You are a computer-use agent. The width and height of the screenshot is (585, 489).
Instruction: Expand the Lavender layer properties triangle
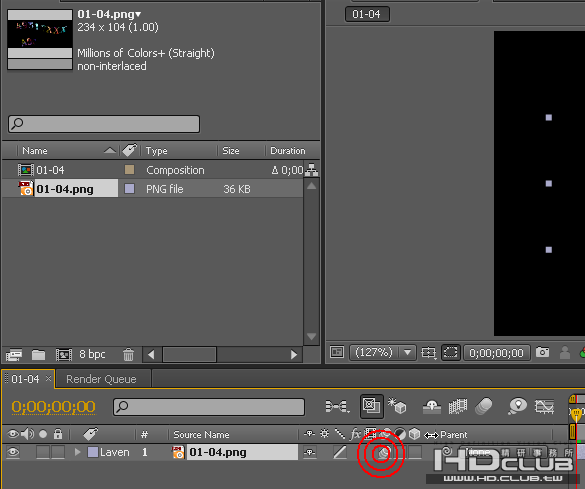tap(77, 452)
